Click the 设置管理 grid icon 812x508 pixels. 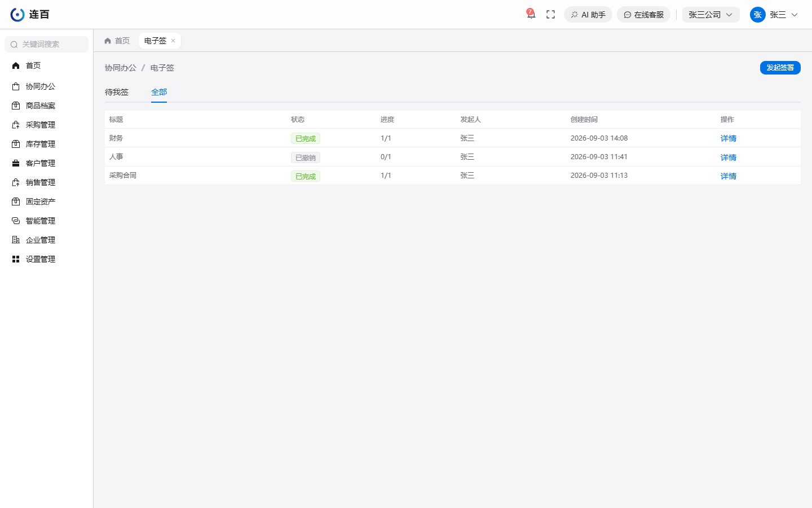click(16, 260)
